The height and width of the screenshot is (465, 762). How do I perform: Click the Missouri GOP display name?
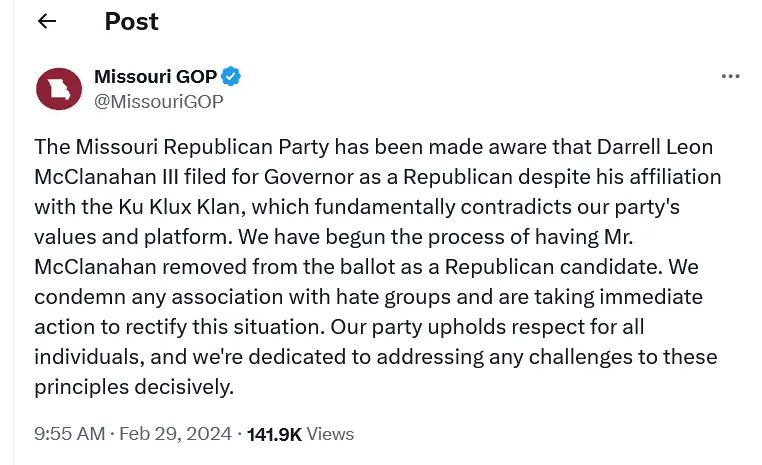155,77
